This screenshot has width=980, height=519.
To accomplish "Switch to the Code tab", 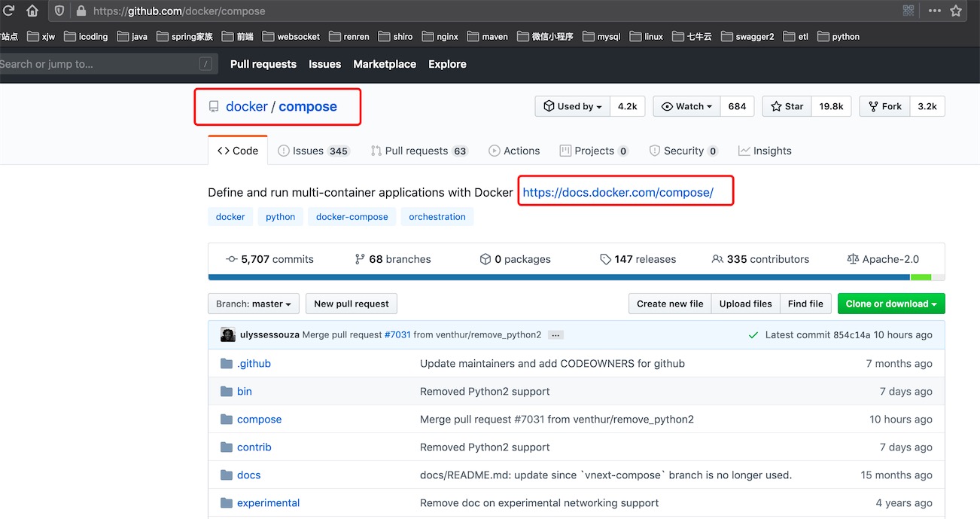I will click(x=238, y=151).
